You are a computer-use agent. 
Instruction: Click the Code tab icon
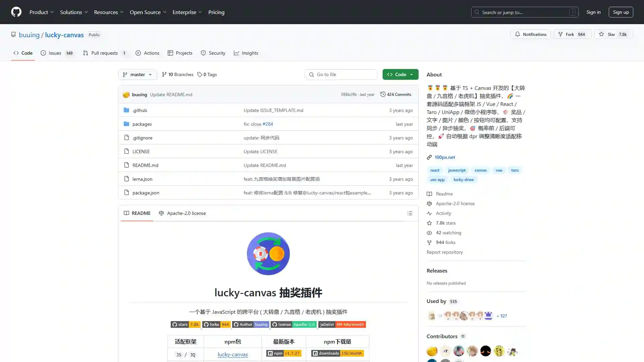tap(16, 53)
